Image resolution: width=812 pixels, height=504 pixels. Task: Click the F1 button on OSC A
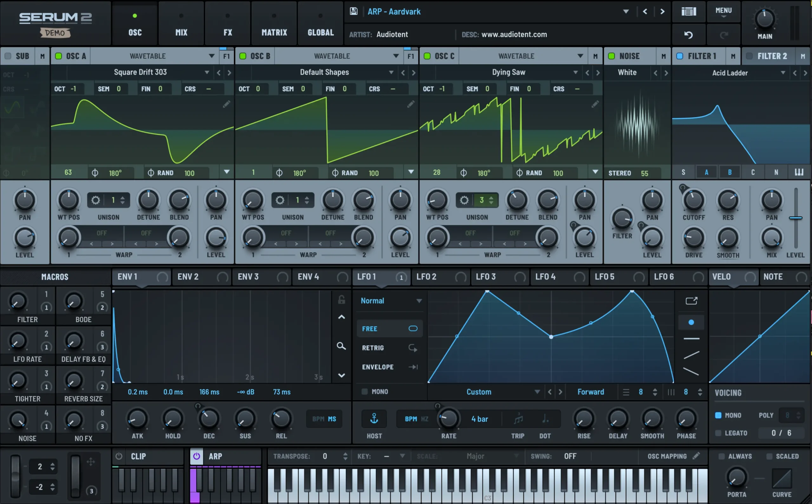227,56
